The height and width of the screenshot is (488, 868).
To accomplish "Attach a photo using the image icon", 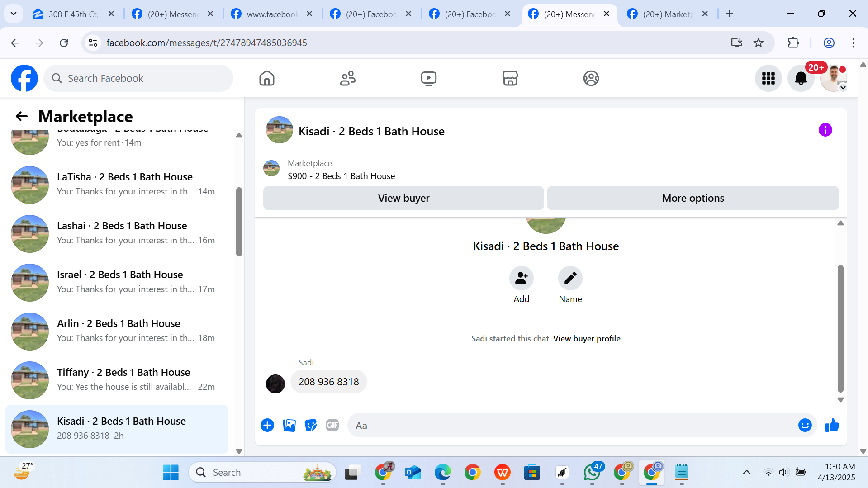I will [x=289, y=426].
